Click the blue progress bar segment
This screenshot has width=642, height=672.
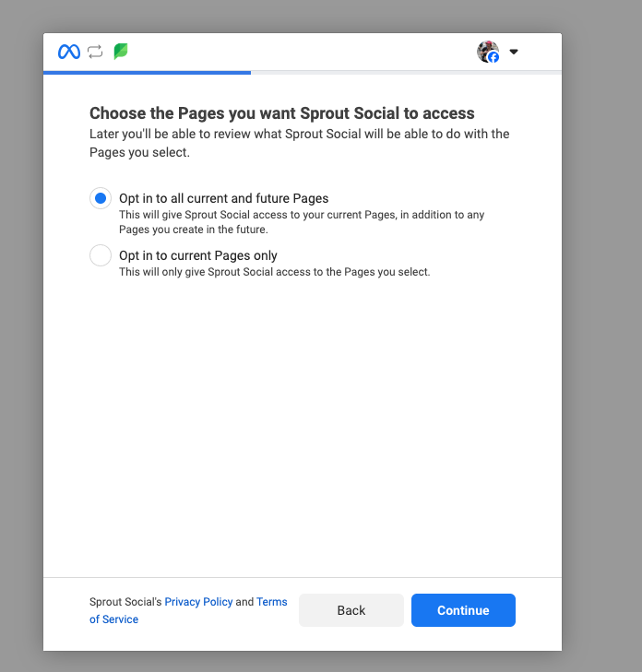[x=147, y=73]
